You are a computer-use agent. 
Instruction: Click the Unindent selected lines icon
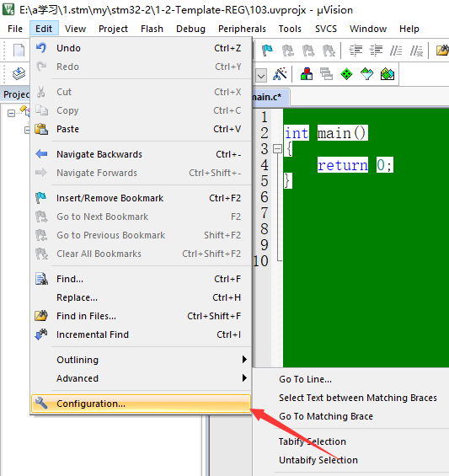[x=376, y=50]
